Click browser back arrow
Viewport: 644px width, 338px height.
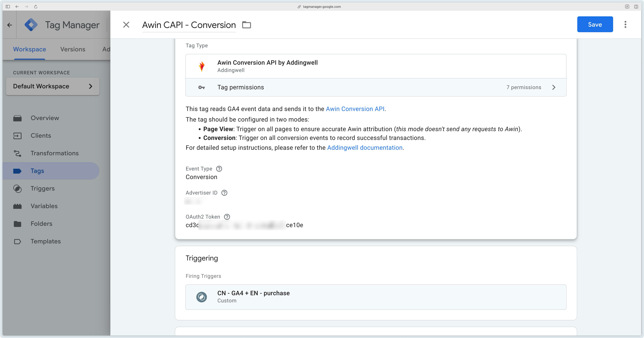pos(17,7)
